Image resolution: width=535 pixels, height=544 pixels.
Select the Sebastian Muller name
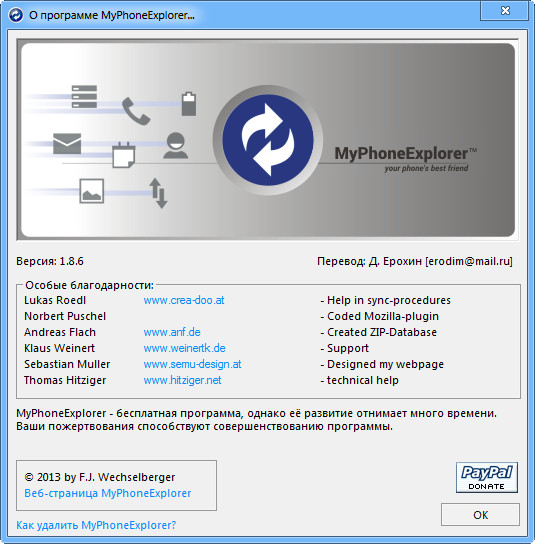[x=67, y=364]
